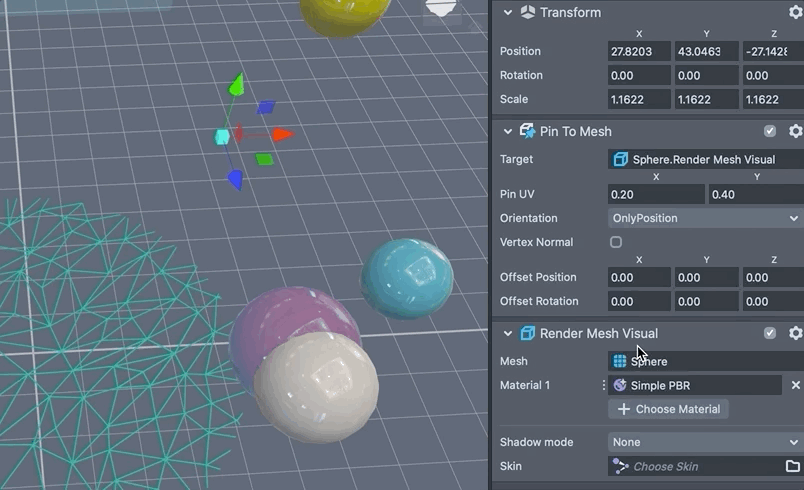Edit Scale Z value field

(x=773, y=99)
